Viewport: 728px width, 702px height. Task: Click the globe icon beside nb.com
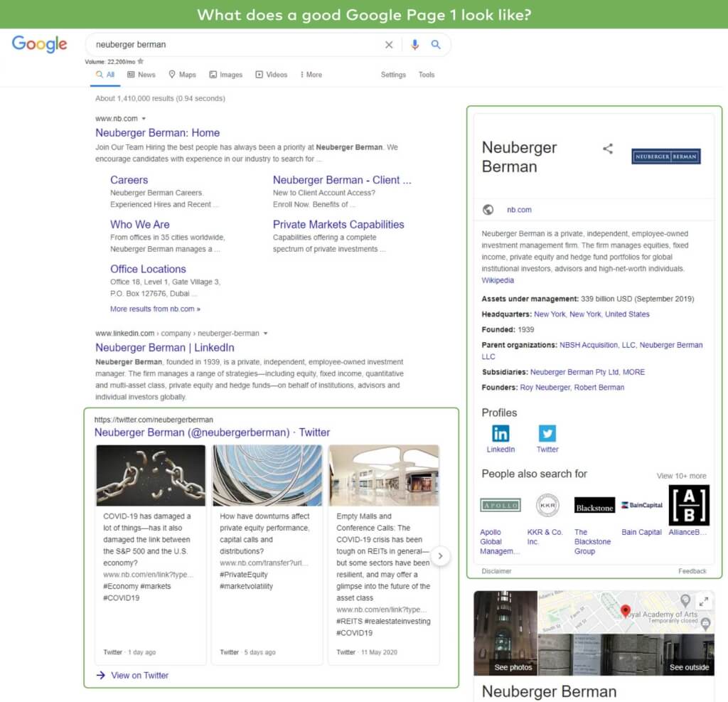point(488,209)
